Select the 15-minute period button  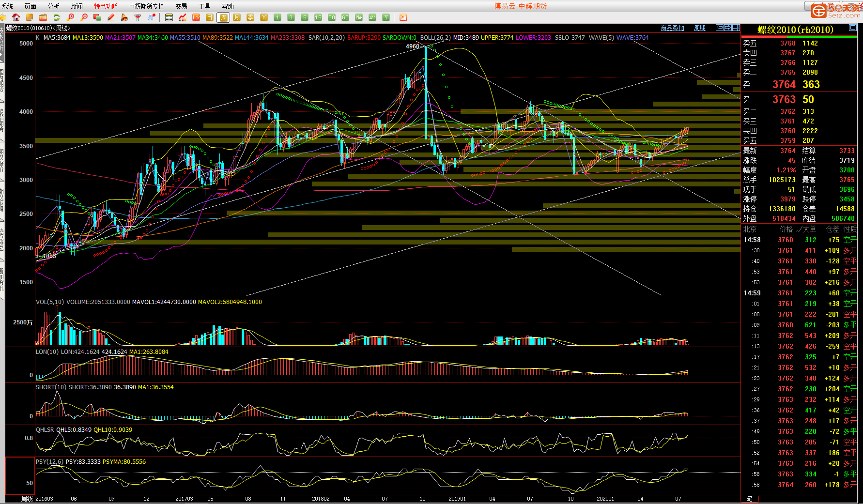tap(318, 17)
